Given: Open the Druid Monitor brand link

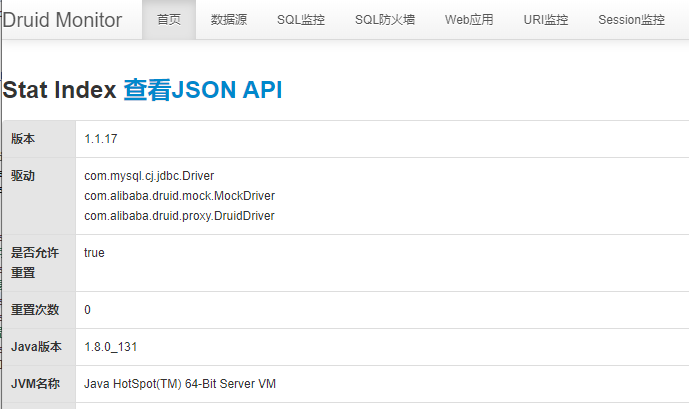Looking at the screenshot, I should 62,20.
